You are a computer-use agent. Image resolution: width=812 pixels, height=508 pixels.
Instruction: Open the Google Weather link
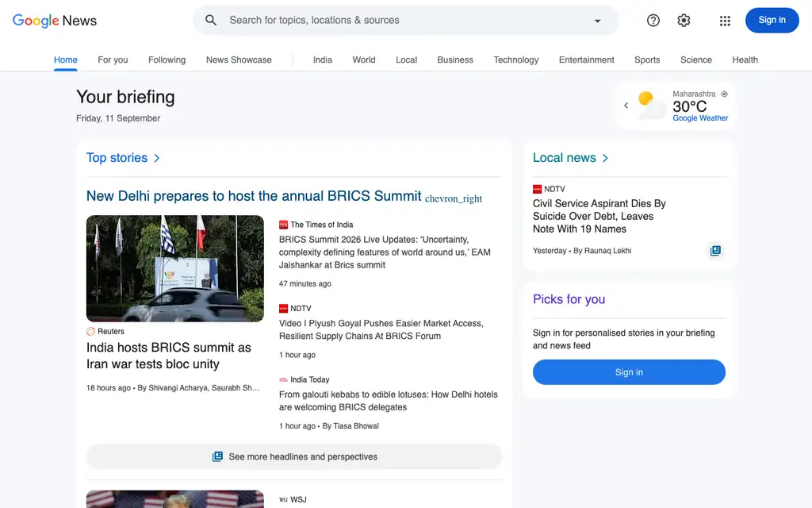(x=700, y=118)
